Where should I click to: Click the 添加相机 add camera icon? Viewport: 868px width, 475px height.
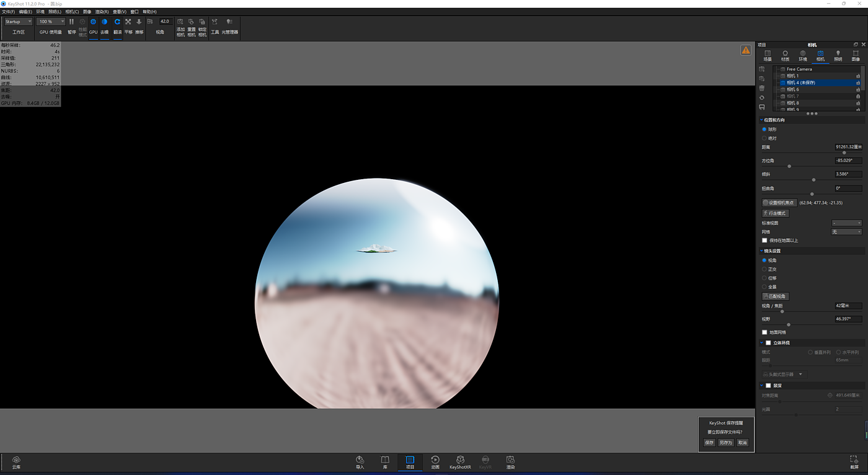click(180, 22)
